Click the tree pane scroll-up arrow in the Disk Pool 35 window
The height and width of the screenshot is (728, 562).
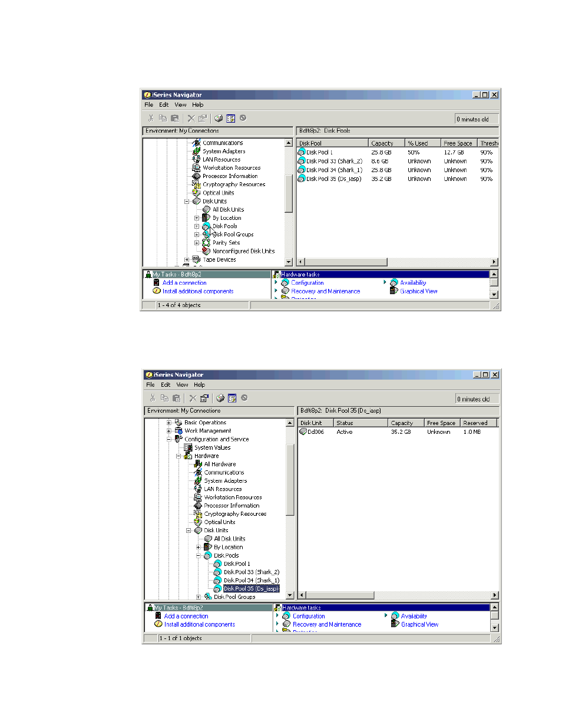[x=290, y=423]
